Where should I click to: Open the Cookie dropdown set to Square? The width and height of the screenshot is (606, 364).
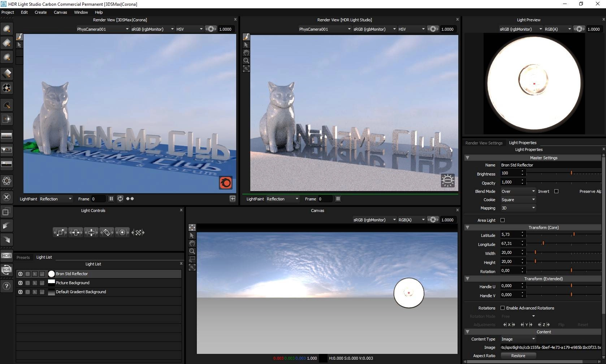[518, 200]
